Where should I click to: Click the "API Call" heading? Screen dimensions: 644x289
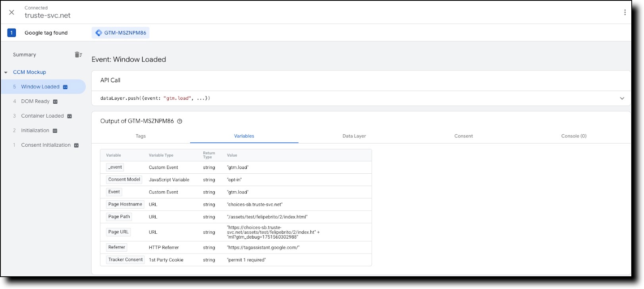(x=110, y=80)
